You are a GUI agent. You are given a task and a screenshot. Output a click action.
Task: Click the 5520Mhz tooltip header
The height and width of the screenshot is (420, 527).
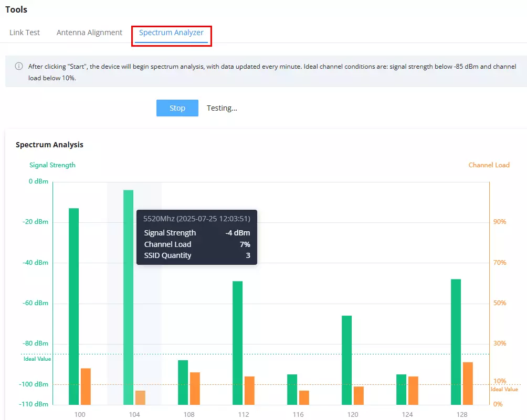pyautogui.click(x=197, y=219)
